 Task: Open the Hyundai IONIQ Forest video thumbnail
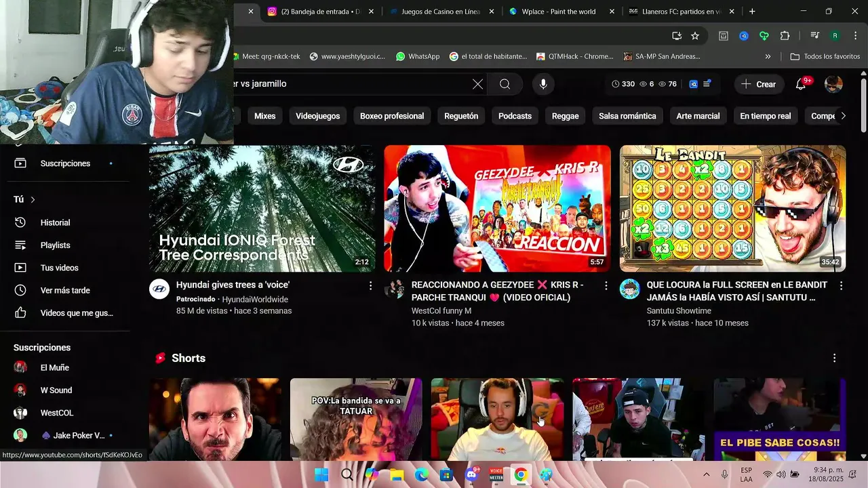262,209
